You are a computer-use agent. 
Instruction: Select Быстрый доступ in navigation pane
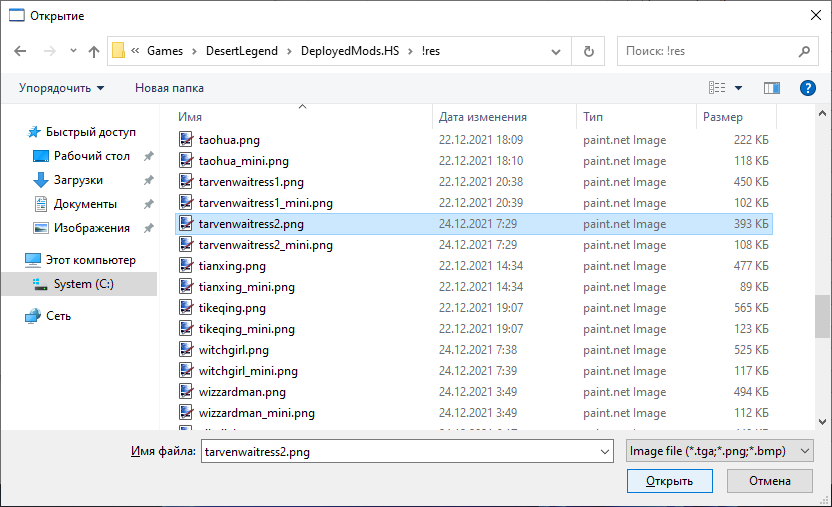tap(90, 132)
